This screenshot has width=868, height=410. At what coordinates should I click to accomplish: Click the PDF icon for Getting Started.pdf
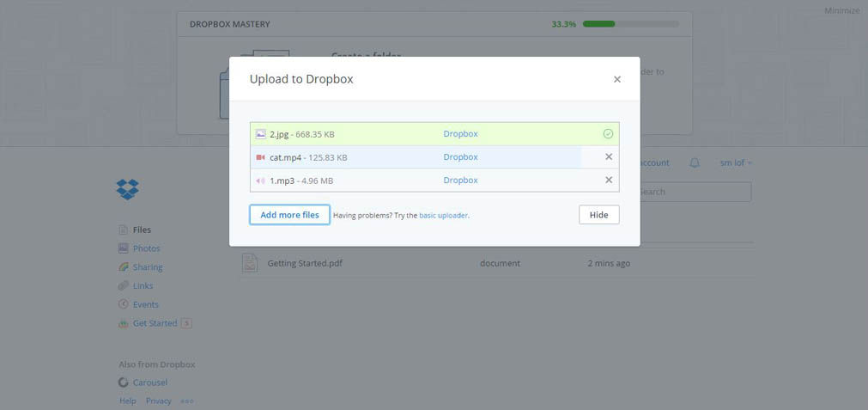click(x=250, y=263)
